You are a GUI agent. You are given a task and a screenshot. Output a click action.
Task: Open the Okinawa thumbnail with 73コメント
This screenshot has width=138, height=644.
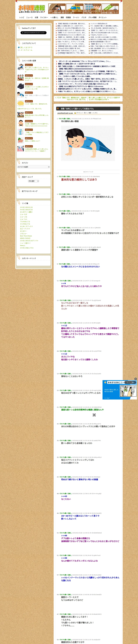coord(21,132)
